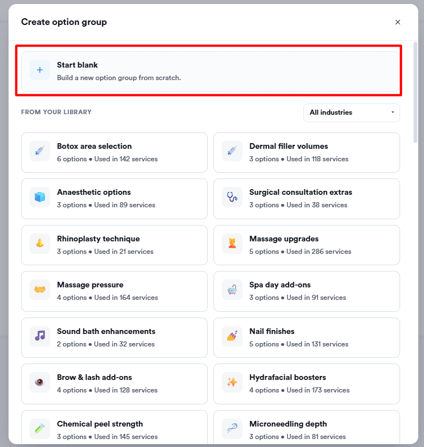Pick the Nail finishes option group
This screenshot has width=424, height=447.
[306, 337]
